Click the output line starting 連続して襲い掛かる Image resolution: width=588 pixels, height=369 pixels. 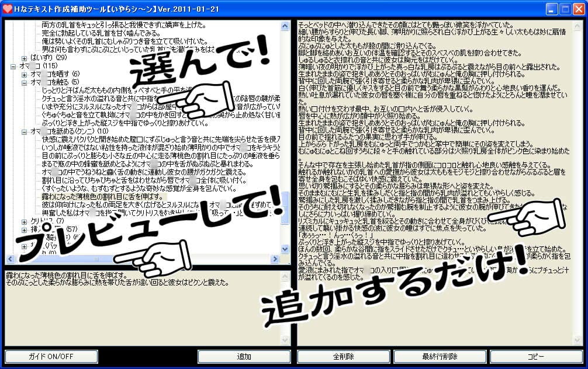pyautogui.click(x=392, y=228)
